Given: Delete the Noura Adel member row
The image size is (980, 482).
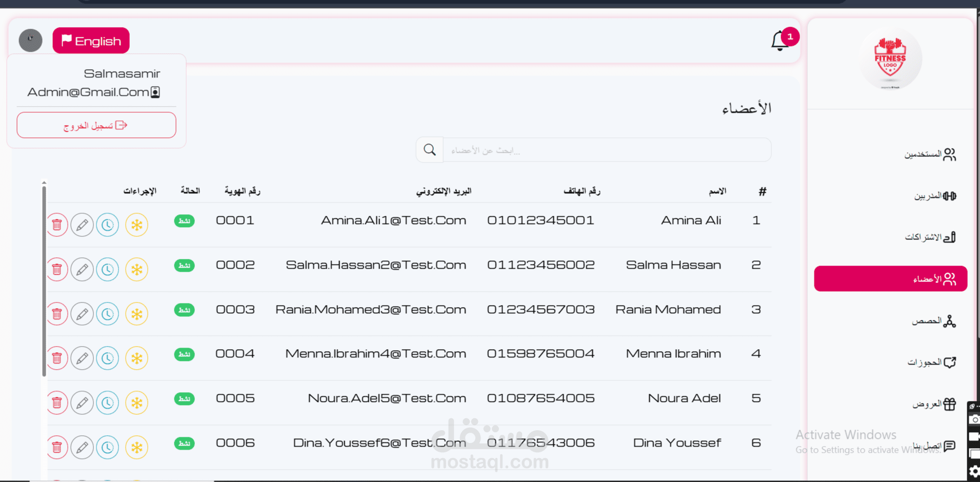Looking at the screenshot, I should coord(57,403).
